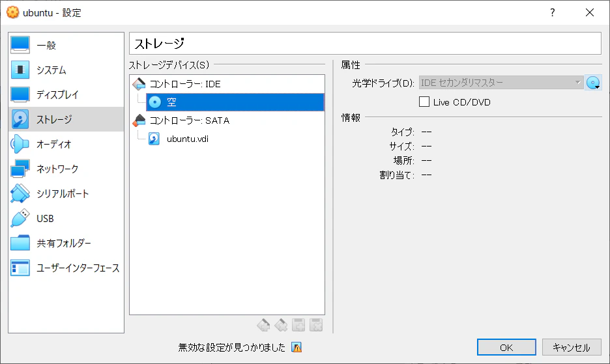Click the システム chip icon

[x=20, y=70]
